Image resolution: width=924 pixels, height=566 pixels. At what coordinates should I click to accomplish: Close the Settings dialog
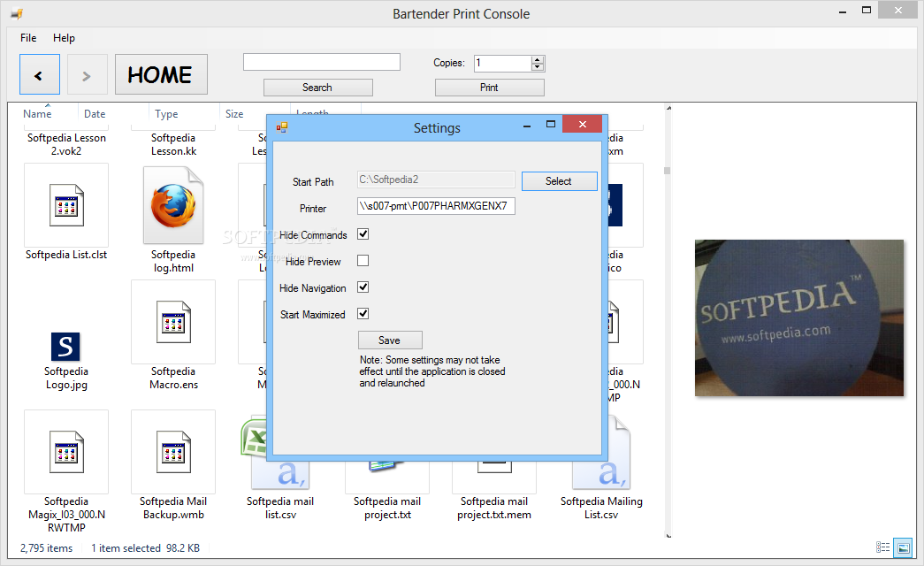coord(582,124)
